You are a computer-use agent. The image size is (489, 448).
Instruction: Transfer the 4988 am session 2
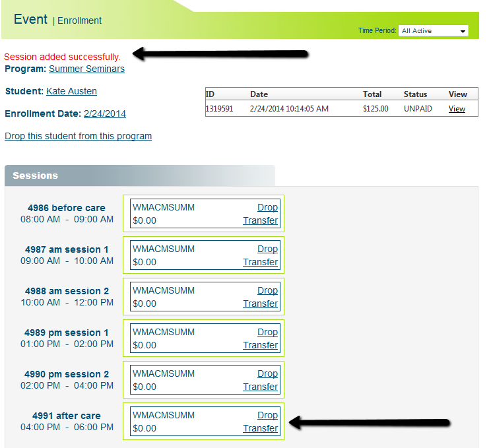point(260,304)
